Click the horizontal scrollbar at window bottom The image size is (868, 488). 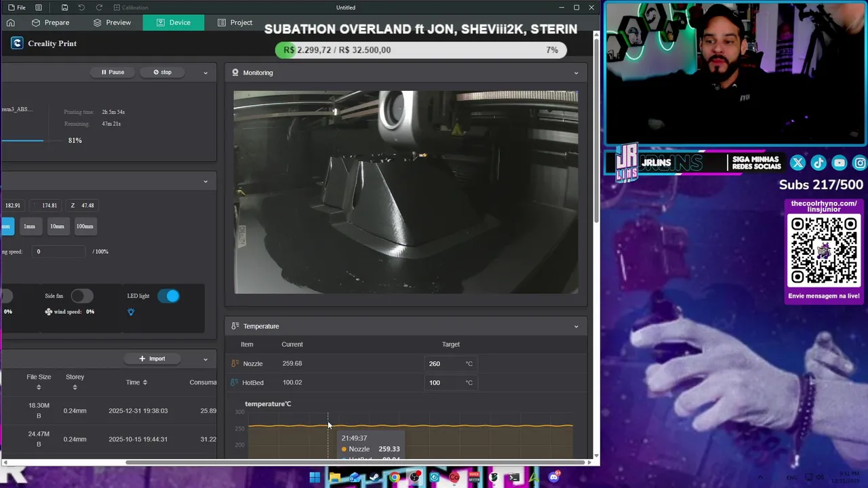[356, 463]
